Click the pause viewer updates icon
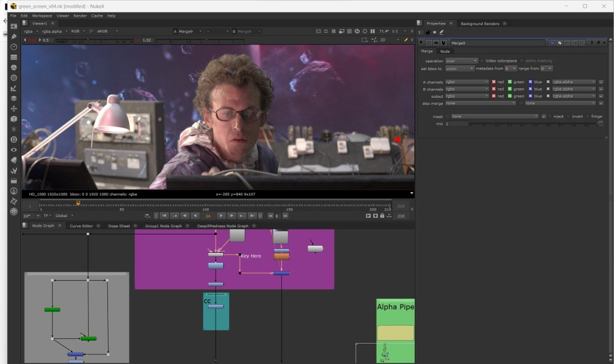 (372, 31)
